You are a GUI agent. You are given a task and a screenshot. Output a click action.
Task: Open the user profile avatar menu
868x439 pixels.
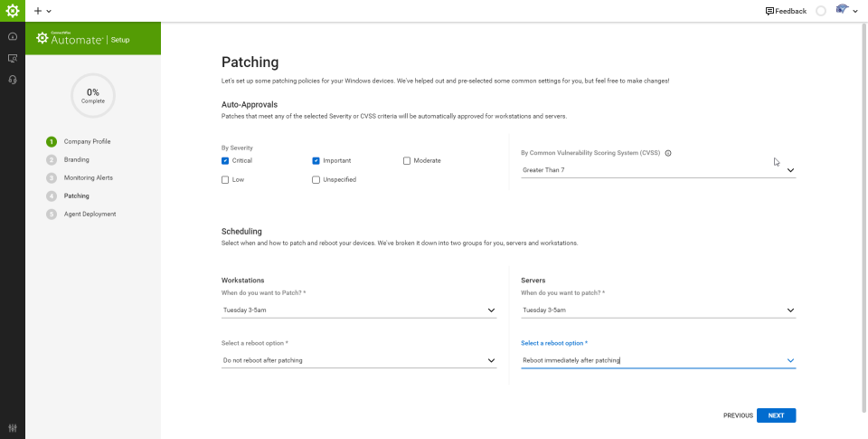coord(845,11)
